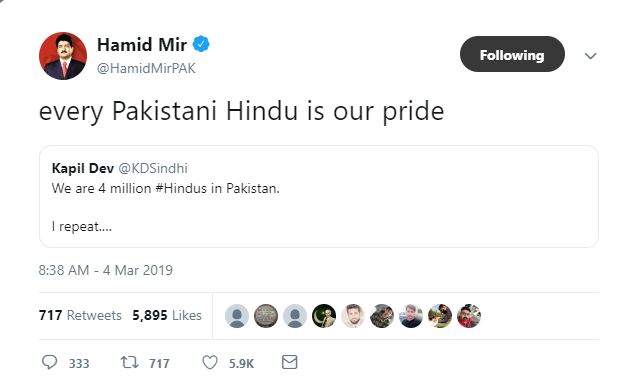
Task: Click the reply speech bubble icon
Action: coord(49,362)
